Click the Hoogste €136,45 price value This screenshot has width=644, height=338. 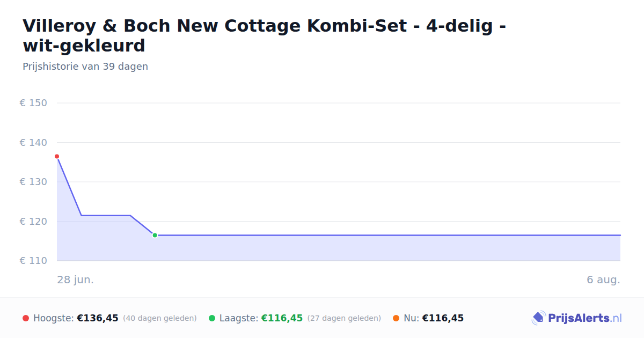pos(98,318)
